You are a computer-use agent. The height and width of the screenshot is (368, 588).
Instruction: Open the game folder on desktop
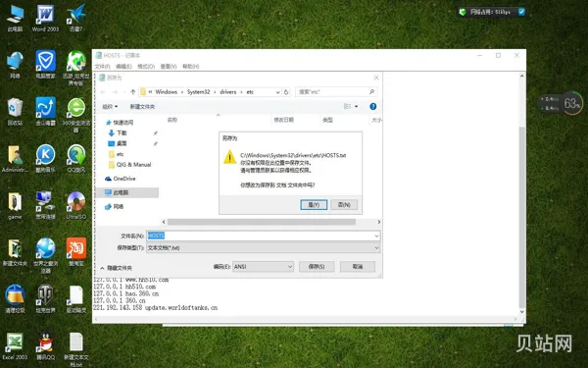point(15,205)
